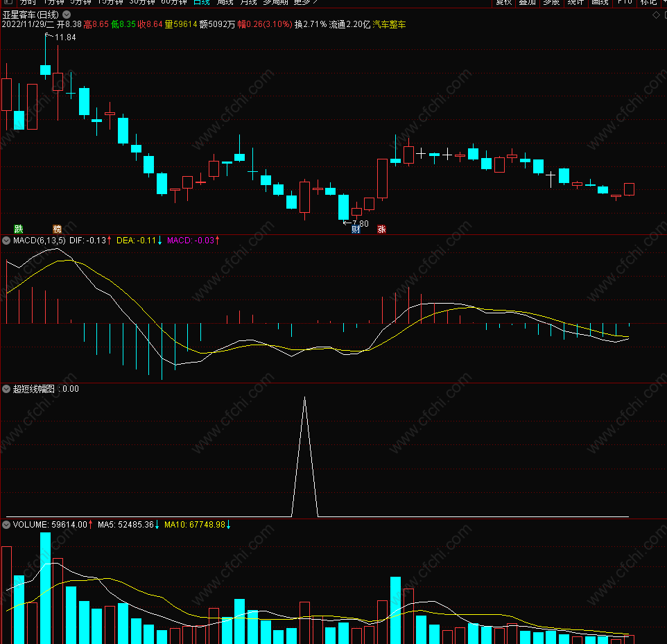Click the MA5: 52485.36 label
Screen dimensions: 667x644
tap(125, 525)
